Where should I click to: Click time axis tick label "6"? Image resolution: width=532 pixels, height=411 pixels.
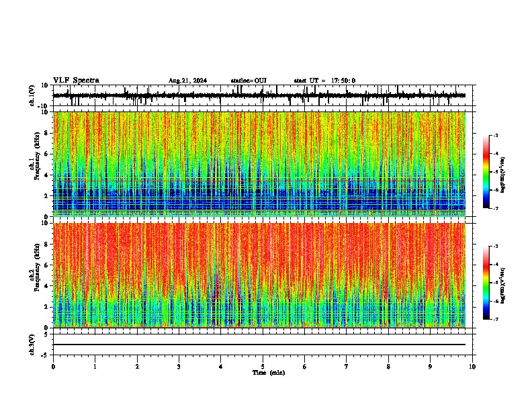[305, 367]
